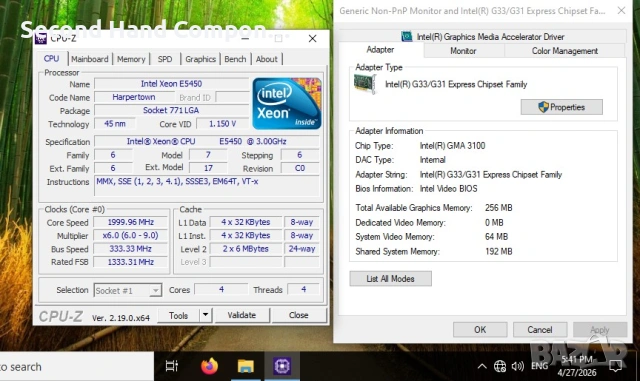Click CPU-Z version text Ver. 2.19.0.x64
The image size is (640, 381).
point(121,318)
